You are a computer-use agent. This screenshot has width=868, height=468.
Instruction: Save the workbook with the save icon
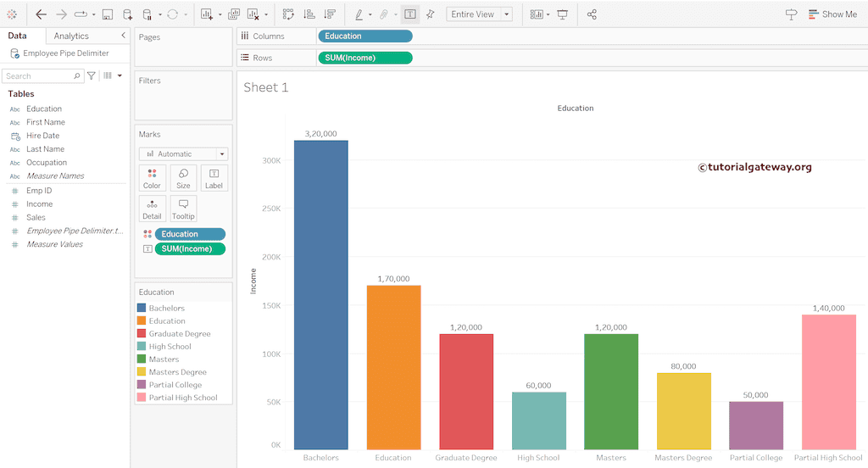point(108,14)
